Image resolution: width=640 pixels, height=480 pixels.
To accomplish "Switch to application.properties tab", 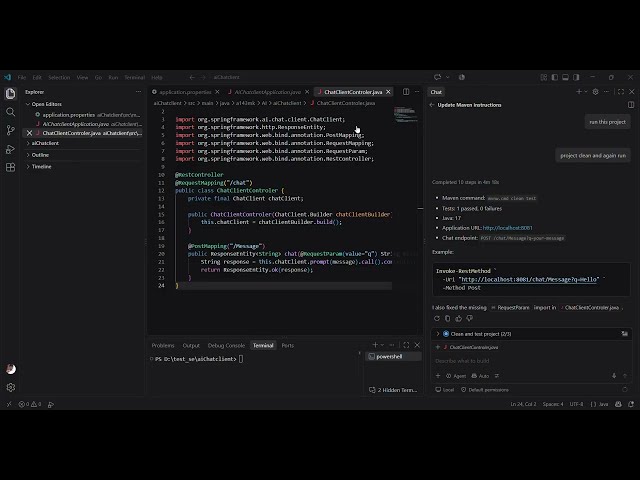I will [x=185, y=92].
